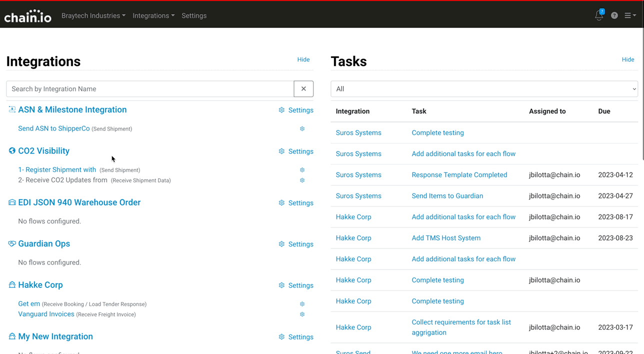Click the ASN & Milestone Integration icon
Image resolution: width=644 pixels, height=354 pixels.
click(x=12, y=109)
